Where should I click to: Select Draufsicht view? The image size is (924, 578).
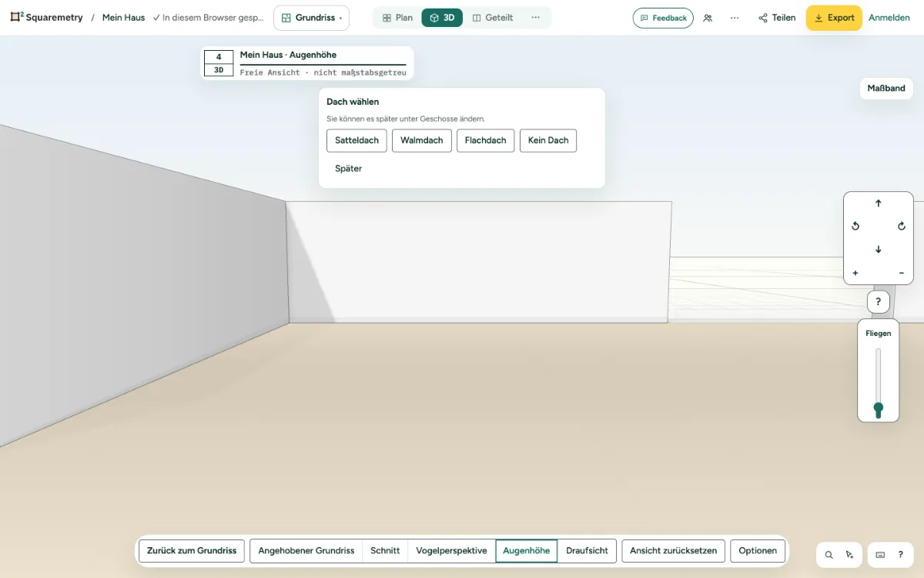pos(587,551)
